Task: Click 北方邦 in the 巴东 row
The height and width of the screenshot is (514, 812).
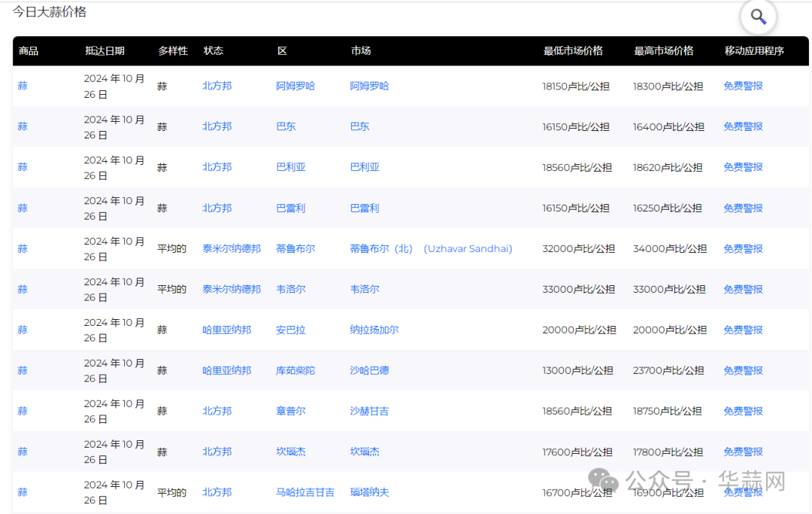Action: point(217,126)
